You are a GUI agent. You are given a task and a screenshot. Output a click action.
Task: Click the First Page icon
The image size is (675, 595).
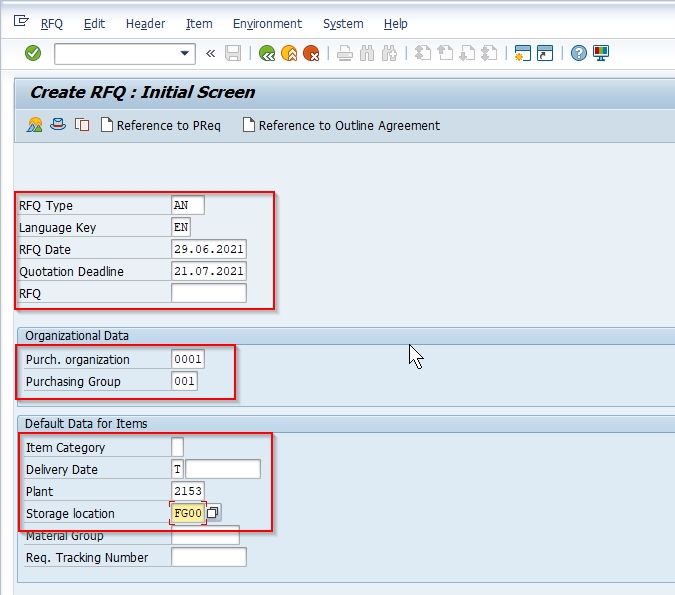[x=423, y=53]
